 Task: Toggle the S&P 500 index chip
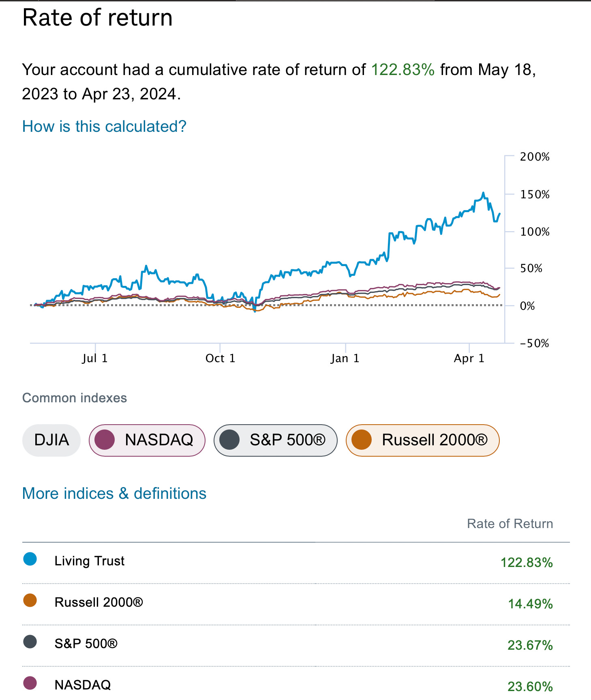pyautogui.click(x=276, y=440)
